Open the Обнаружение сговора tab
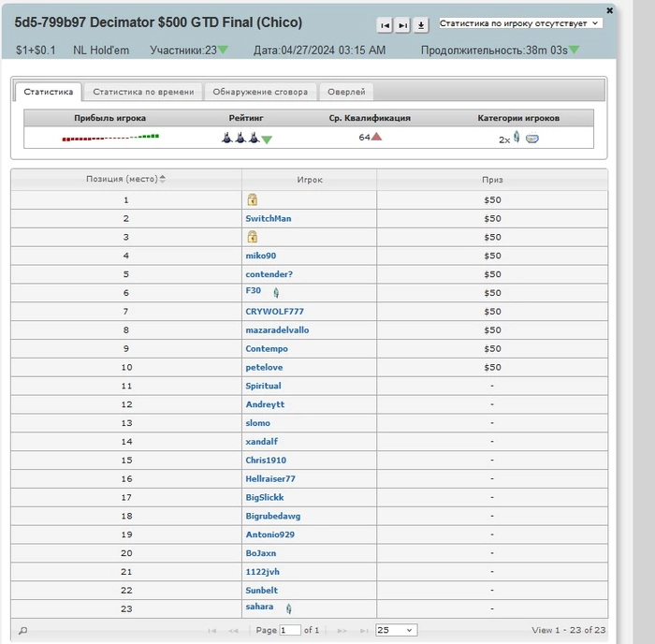This screenshot has width=655, height=644. pyautogui.click(x=260, y=92)
